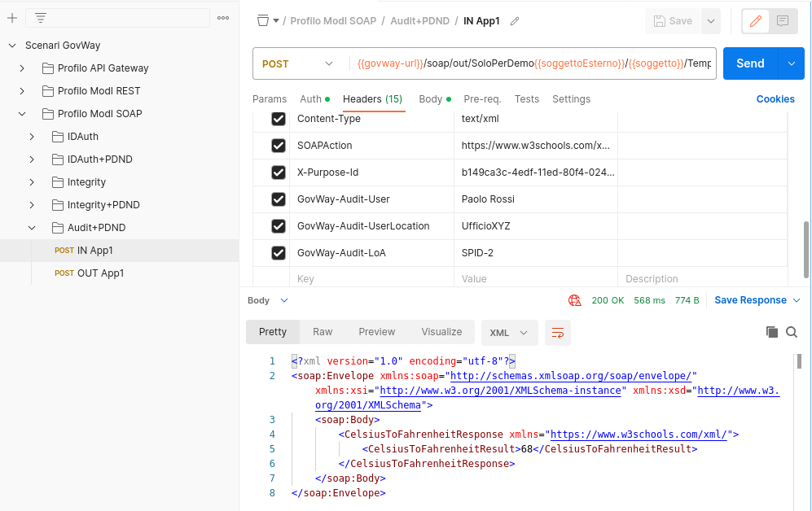
Task: Click the headers table vertical scrollbar
Action: pos(805,251)
